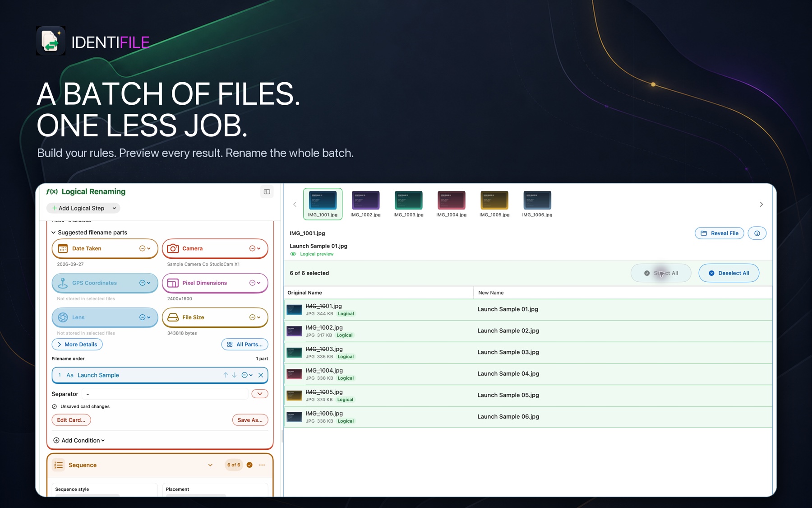
Task: Open the Camera part options icon
Action: 255,248
